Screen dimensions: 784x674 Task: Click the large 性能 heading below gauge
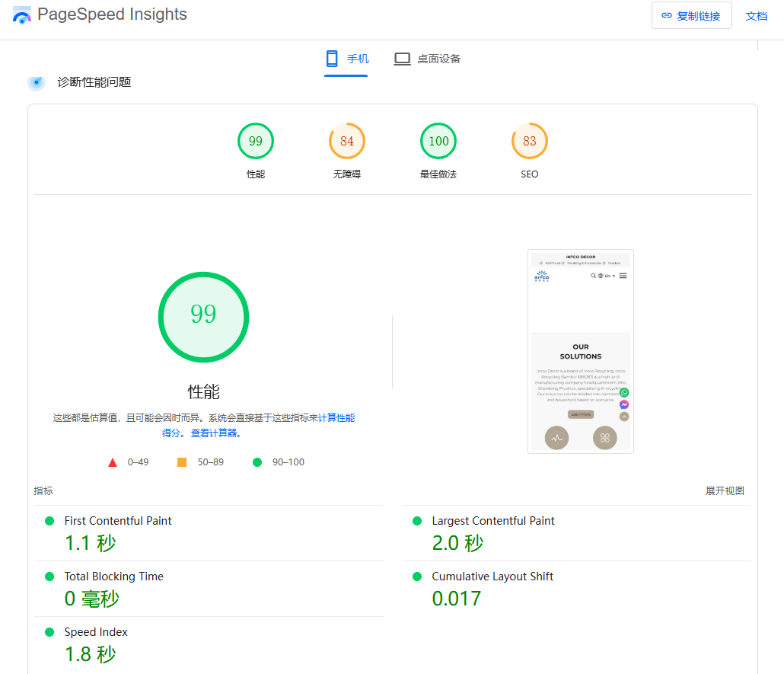(x=203, y=391)
